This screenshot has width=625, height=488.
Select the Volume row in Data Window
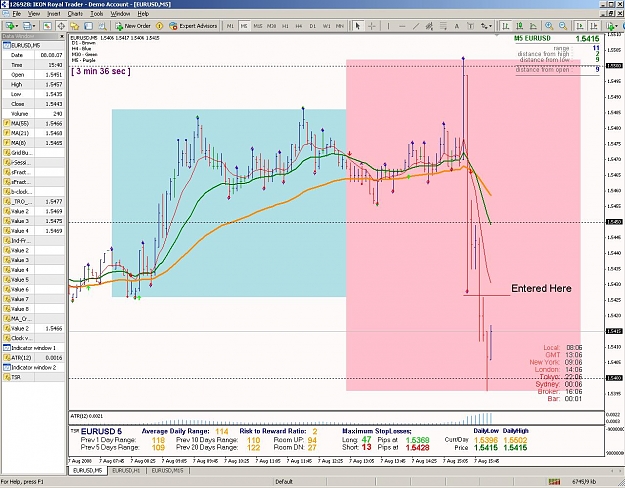coord(33,114)
